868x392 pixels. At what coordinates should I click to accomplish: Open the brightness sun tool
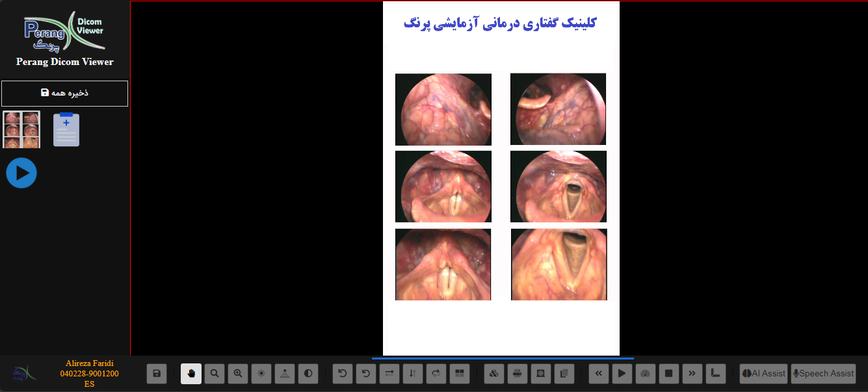pyautogui.click(x=261, y=374)
